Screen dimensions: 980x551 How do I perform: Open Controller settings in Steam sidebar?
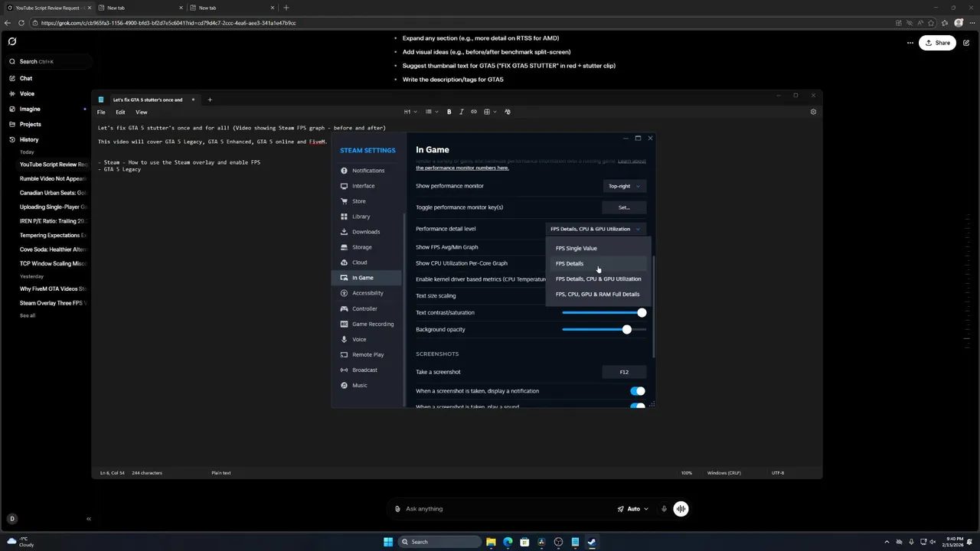(364, 308)
